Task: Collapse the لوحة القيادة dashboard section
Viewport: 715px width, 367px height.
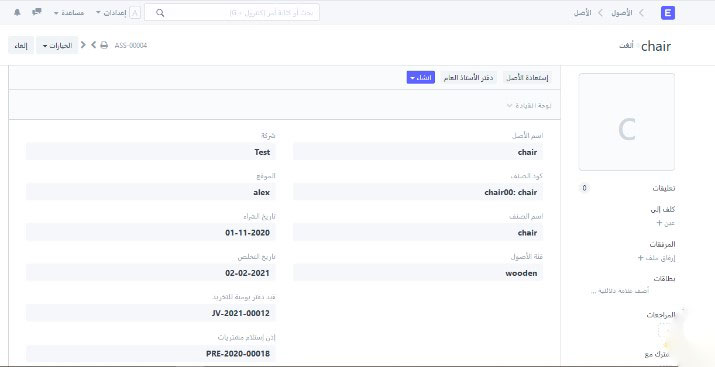Action: point(529,105)
